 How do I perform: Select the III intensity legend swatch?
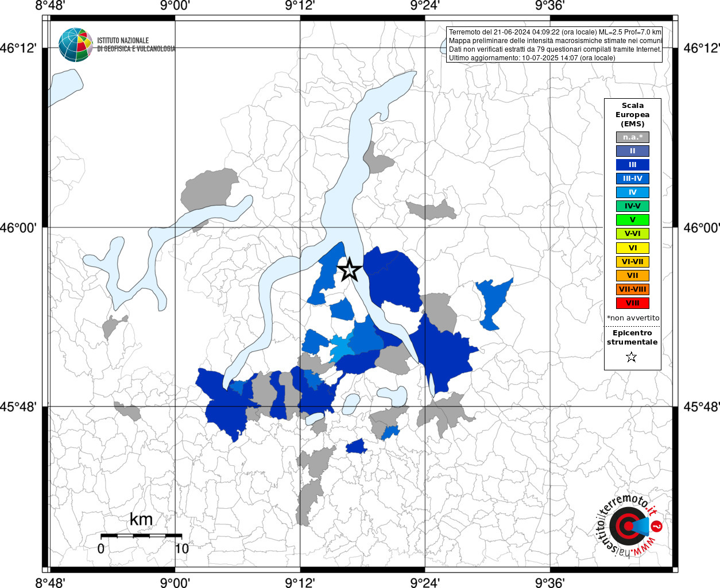[x=632, y=165]
